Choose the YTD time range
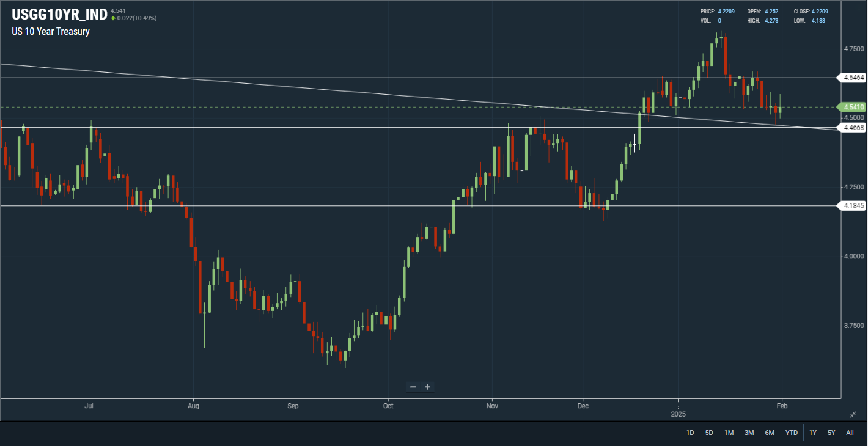868x446 pixels. 792,433
